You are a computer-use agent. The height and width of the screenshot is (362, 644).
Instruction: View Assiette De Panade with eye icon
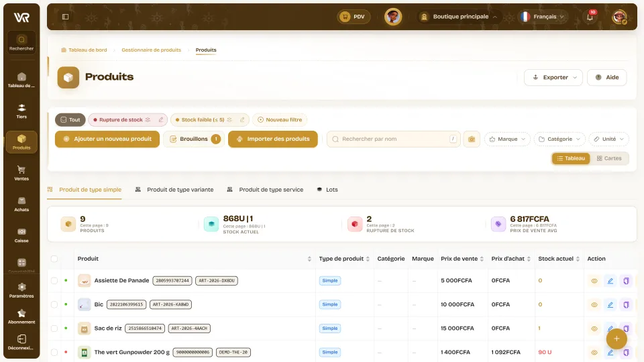click(594, 281)
